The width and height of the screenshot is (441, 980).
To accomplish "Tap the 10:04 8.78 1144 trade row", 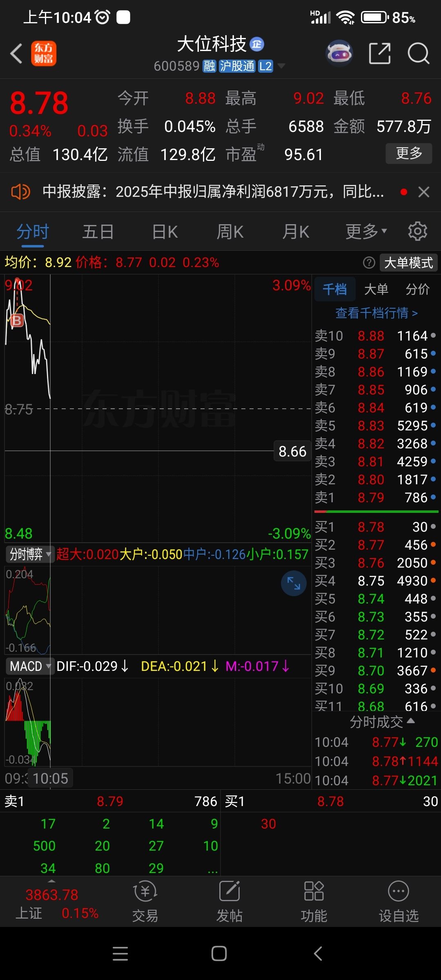I will (376, 761).
